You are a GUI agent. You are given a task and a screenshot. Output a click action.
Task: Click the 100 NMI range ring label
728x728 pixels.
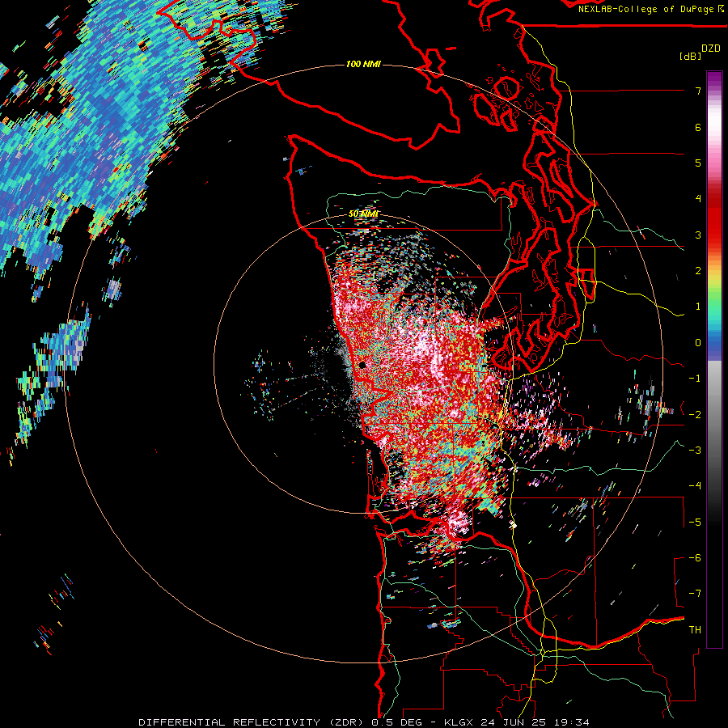363,64
